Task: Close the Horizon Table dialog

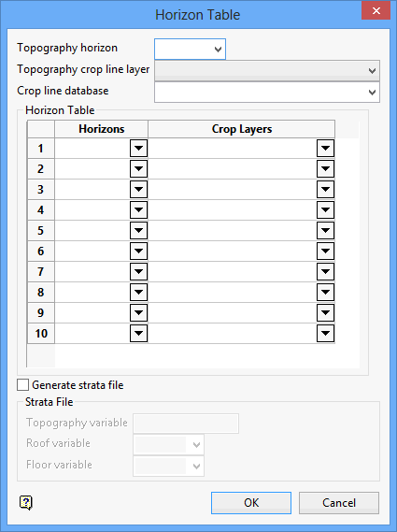Action: (376, 11)
